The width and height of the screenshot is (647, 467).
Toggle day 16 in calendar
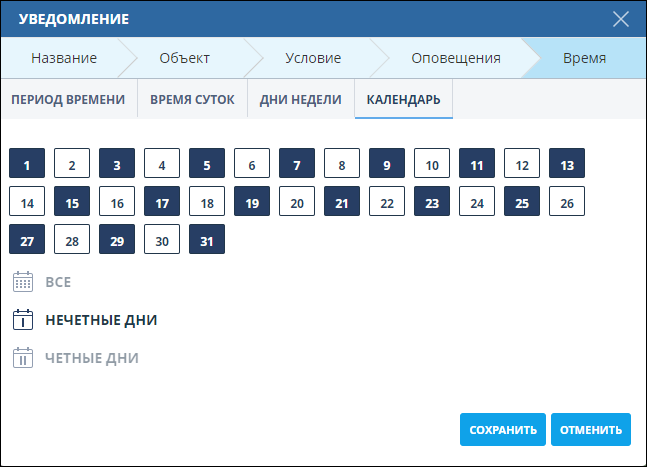coord(117,201)
